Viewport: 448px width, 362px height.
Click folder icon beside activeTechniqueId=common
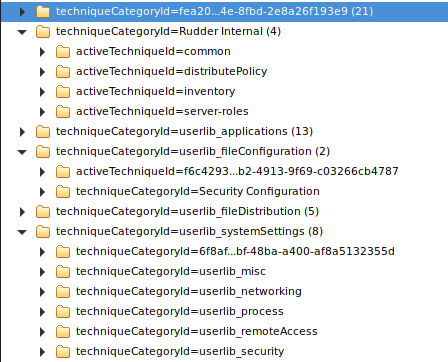(63, 52)
